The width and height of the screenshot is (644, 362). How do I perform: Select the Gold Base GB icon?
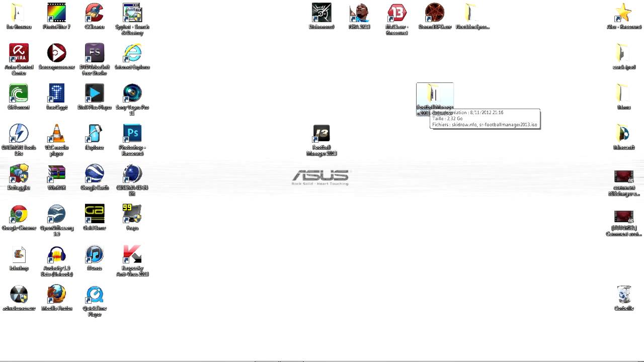pos(95,214)
